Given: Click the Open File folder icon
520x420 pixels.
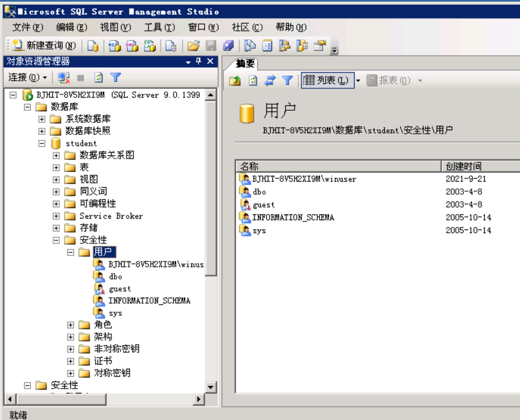Looking at the screenshot, I should click(x=193, y=46).
